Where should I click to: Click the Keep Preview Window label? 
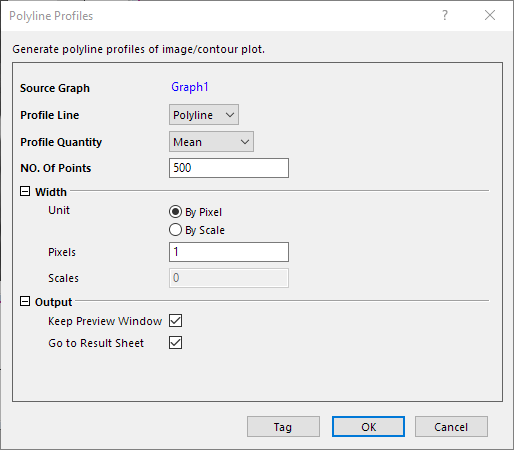click(x=105, y=321)
